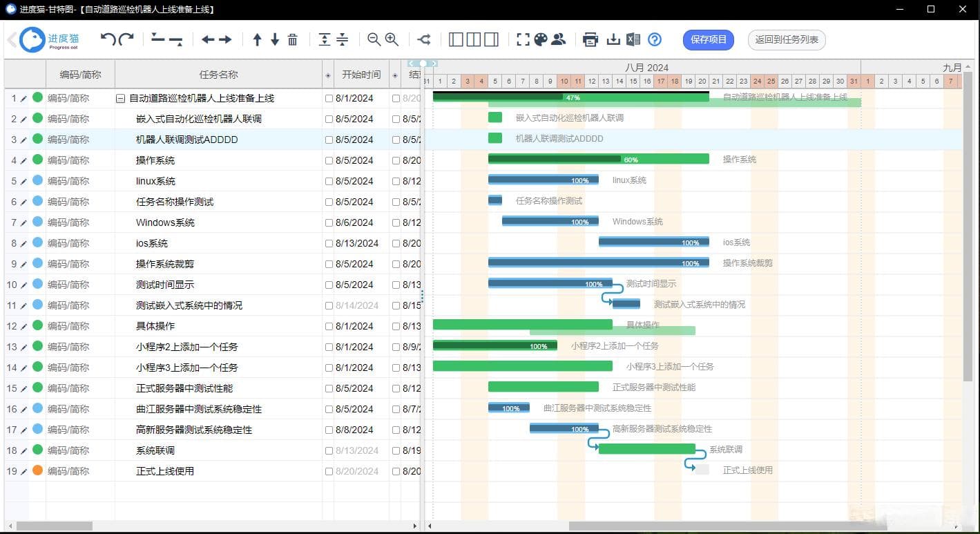Click the back chevron beside logo
Screen dimensions: 980x534
pos(12,39)
